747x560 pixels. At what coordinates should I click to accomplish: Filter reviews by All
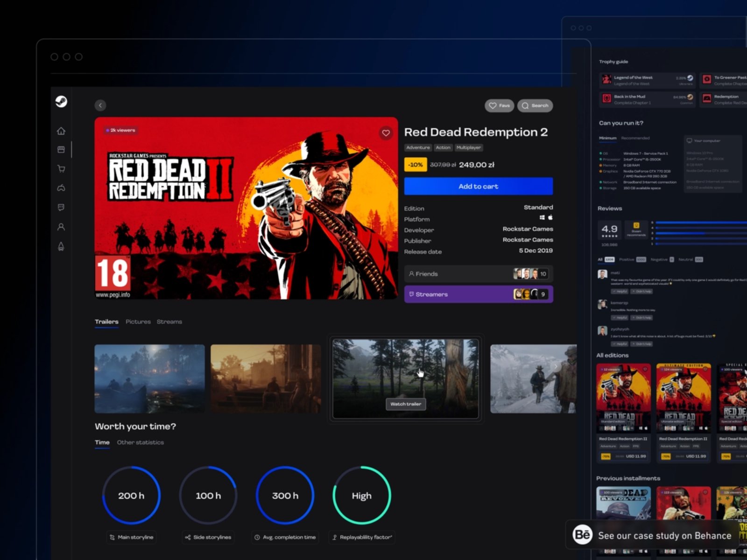606,259
